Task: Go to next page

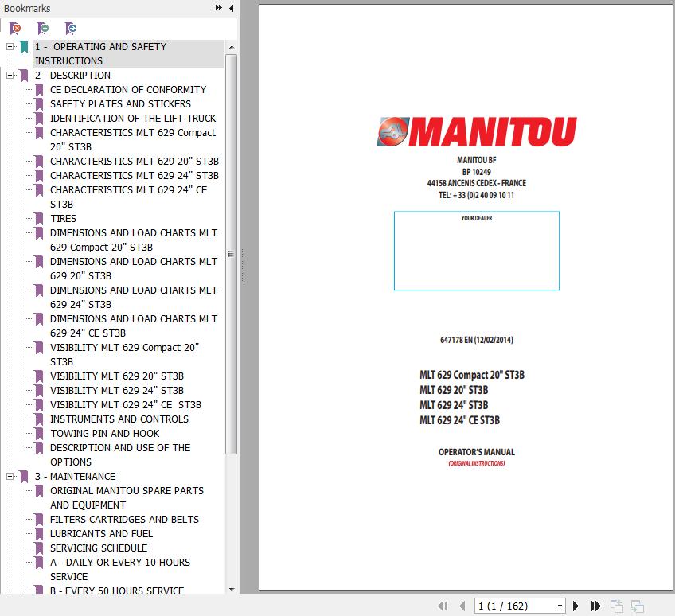Action: point(576,606)
